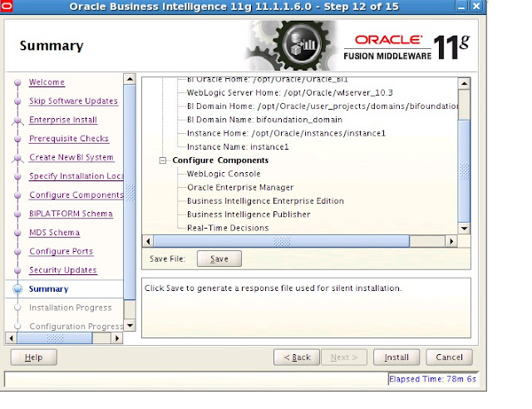Click the navigation panel vertical scrollbar thumb
This screenshot has height=409, width=532.
click(130, 192)
